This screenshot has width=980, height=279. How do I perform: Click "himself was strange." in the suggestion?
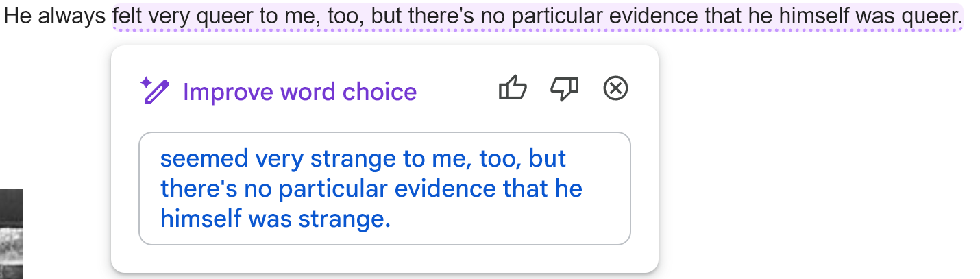coord(275,219)
